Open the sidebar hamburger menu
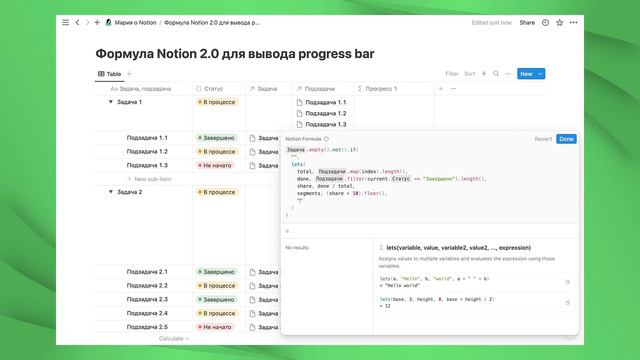The image size is (640, 360). click(65, 22)
